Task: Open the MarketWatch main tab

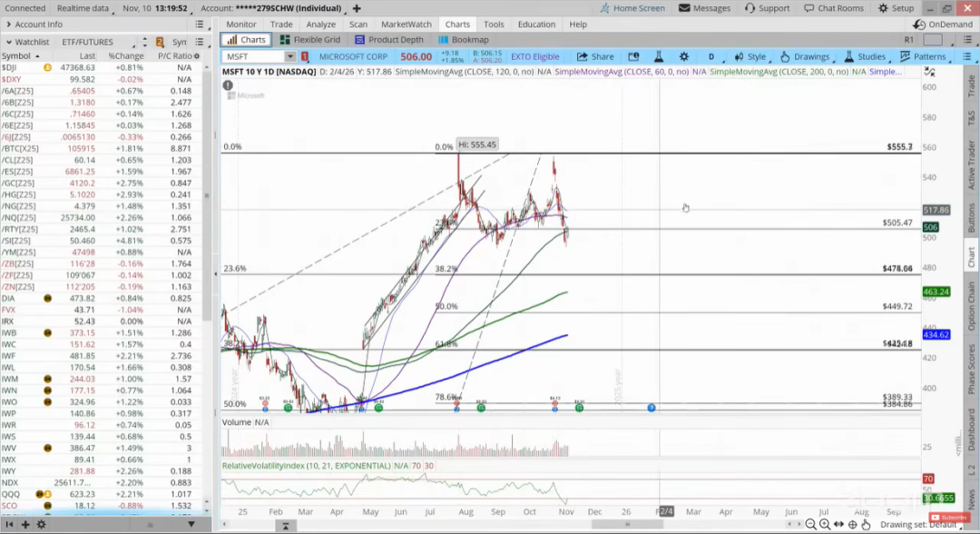Action: tap(407, 24)
